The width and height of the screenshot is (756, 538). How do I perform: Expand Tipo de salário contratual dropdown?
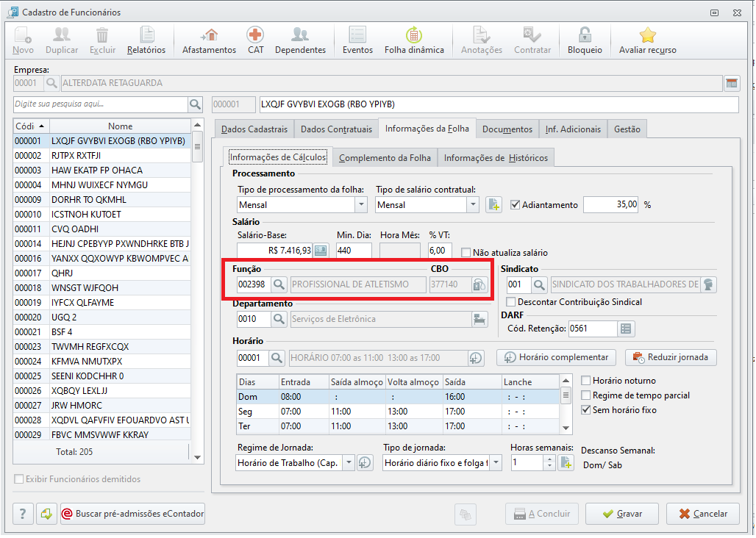pos(473,205)
